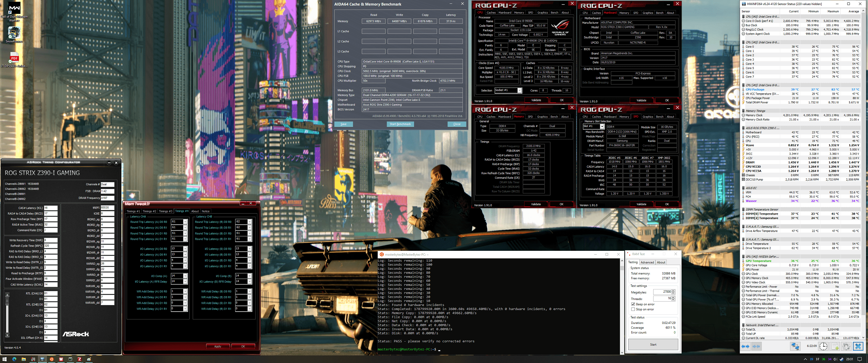Click the HWiNFO expand sensor view arrows icon
The image size is (868, 363).
click(745, 346)
